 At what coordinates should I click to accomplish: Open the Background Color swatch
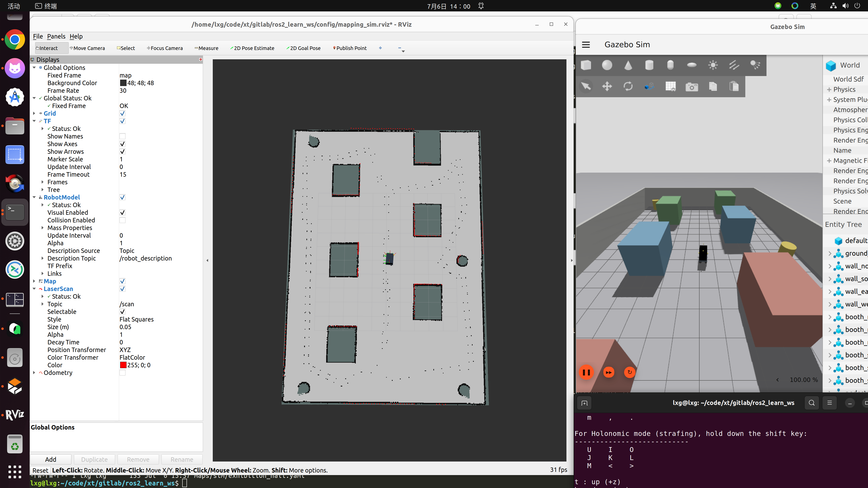pyautogui.click(x=123, y=83)
